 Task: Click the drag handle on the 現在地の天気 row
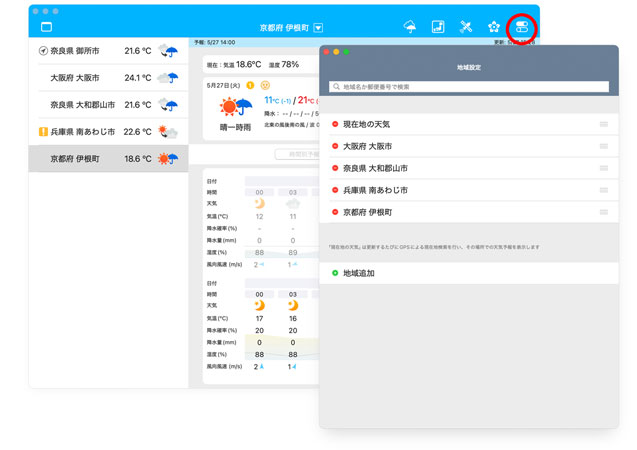[603, 124]
